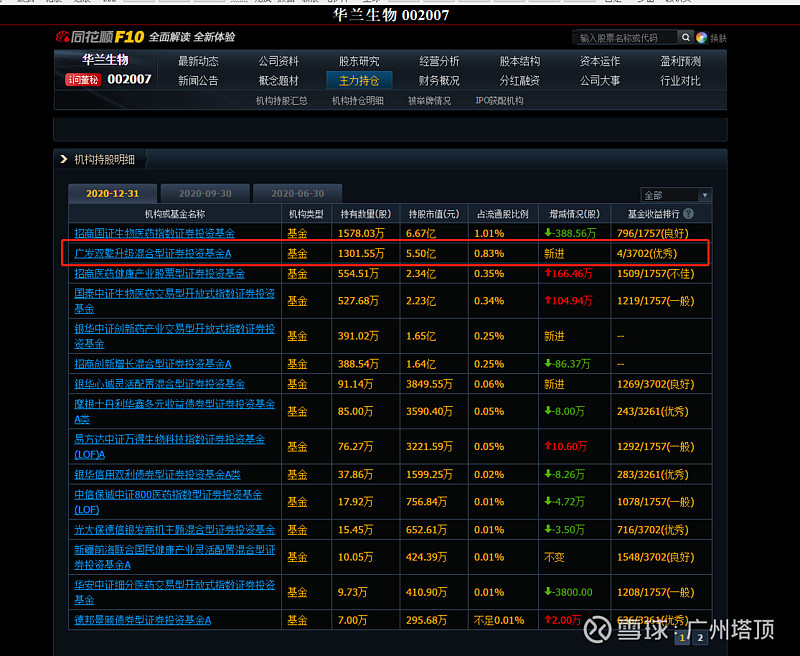This screenshot has width=800, height=656.
Task: Open the 行业对比 menu item
Action: (680, 81)
